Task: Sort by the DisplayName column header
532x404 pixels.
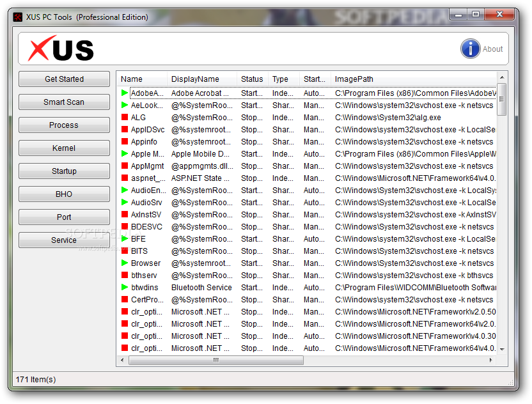Action: 202,79
